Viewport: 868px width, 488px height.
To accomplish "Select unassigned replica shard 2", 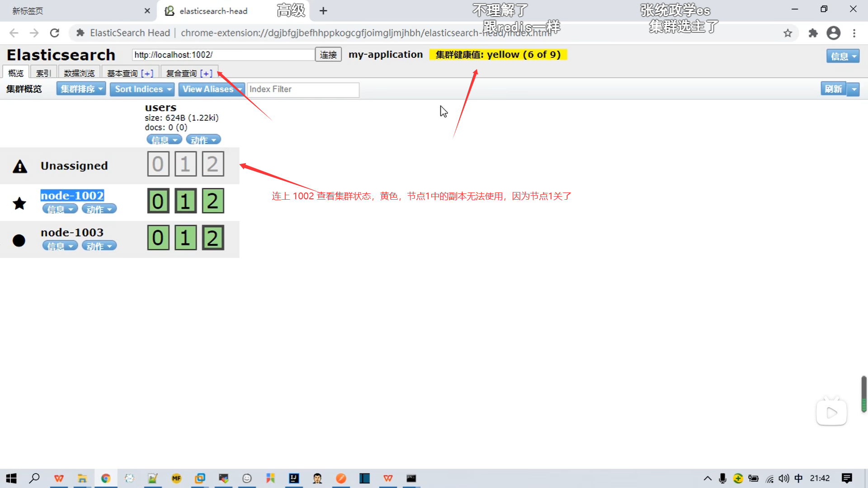I will (x=212, y=164).
